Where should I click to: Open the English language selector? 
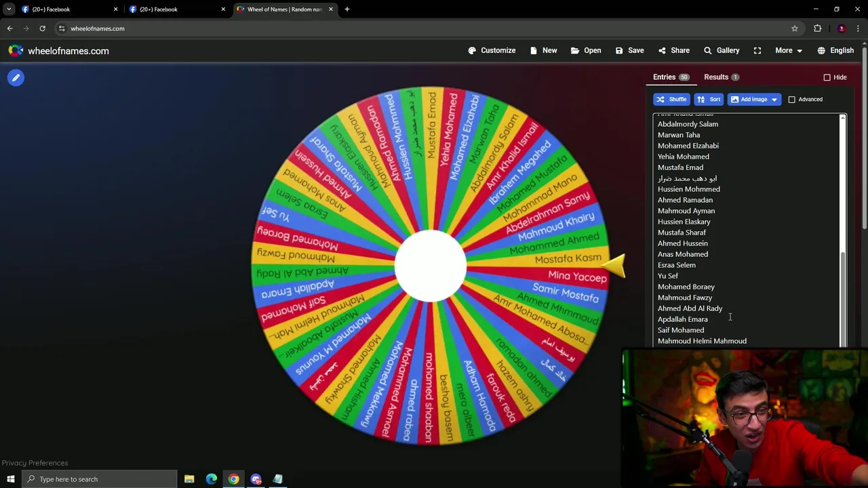tap(835, 51)
